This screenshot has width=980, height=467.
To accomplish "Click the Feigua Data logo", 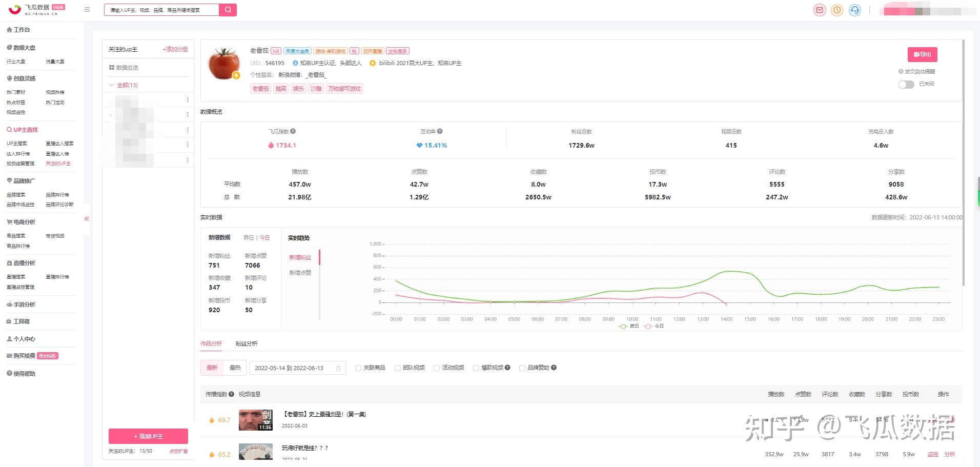I will (36, 10).
